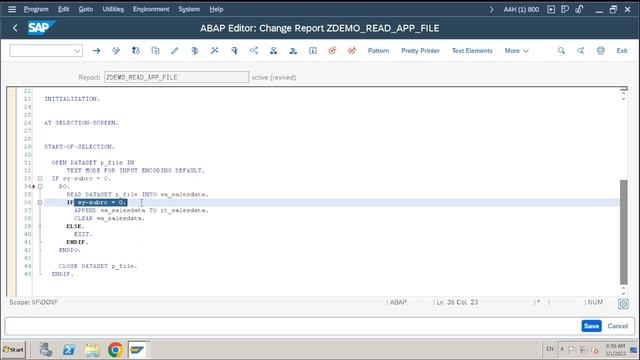Click the play-square icon in the title bar
The width and height of the screenshot is (640, 360).
[x=551, y=9]
